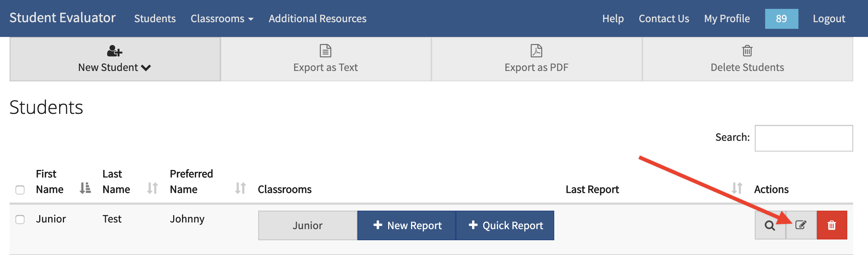
Task: Tick the select-all header checkbox
Action: (x=20, y=190)
